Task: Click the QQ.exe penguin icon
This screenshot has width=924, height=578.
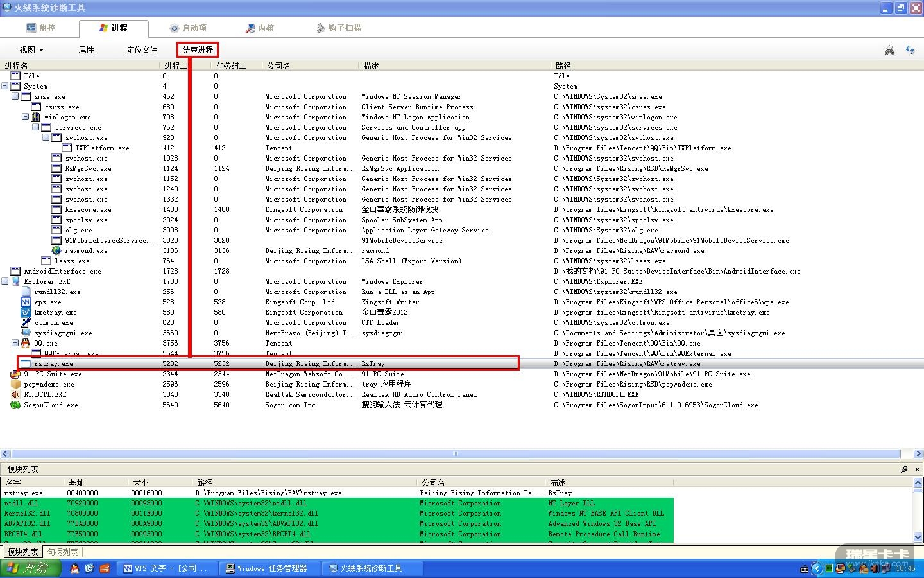Action: [x=26, y=343]
